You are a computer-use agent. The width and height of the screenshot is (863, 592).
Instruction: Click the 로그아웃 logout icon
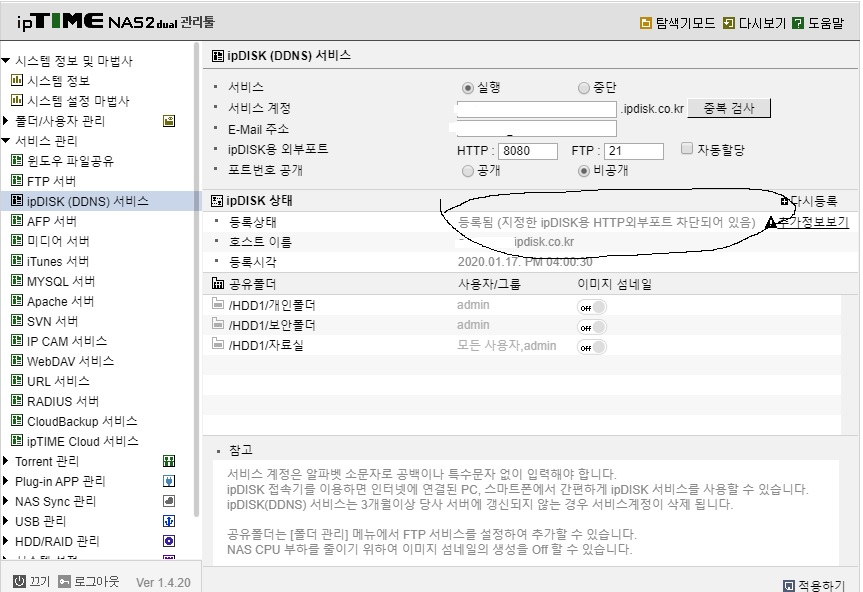pos(64,582)
